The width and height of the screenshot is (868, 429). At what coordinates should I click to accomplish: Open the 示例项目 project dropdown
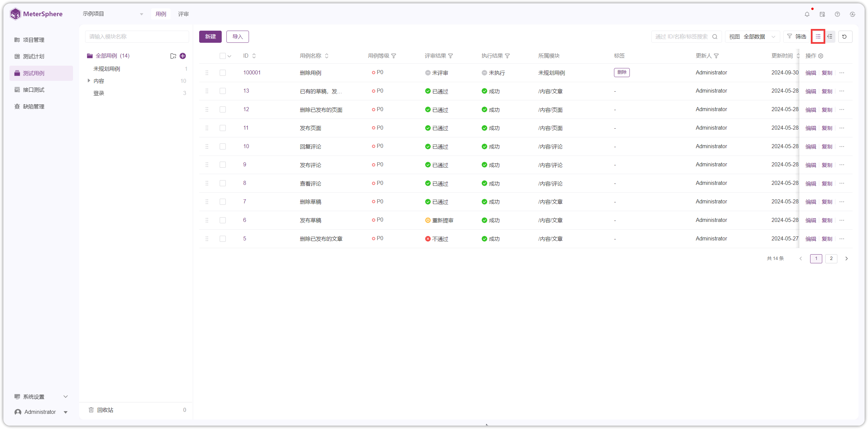[x=113, y=14]
